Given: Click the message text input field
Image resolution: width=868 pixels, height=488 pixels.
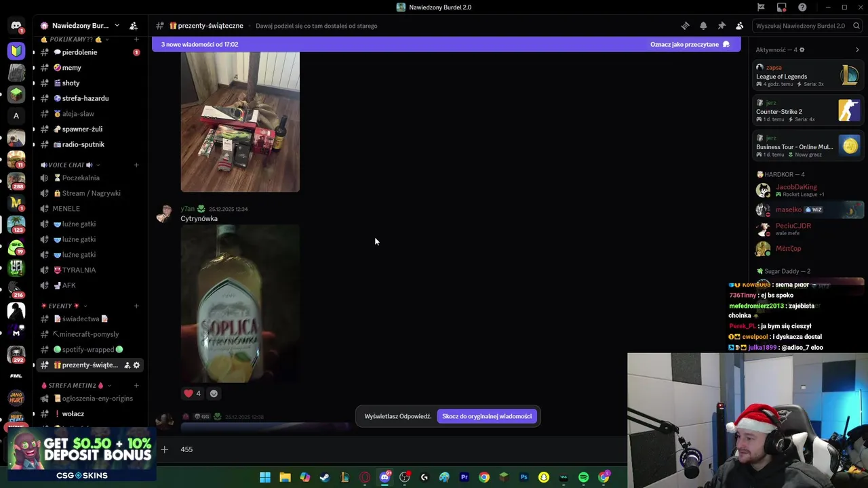Looking at the screenshot, I should pos(400,449).
